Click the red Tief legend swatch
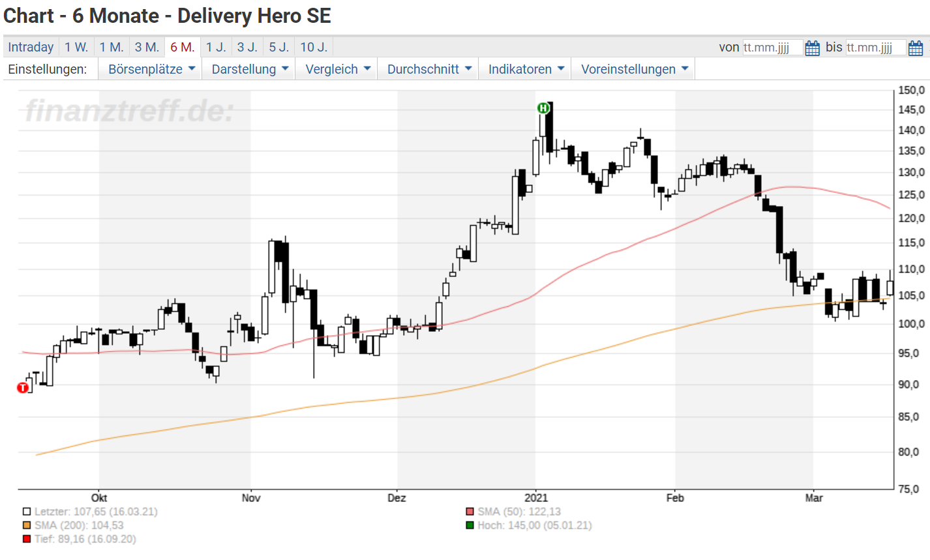 pyautogui.click(x=27, y=539)
